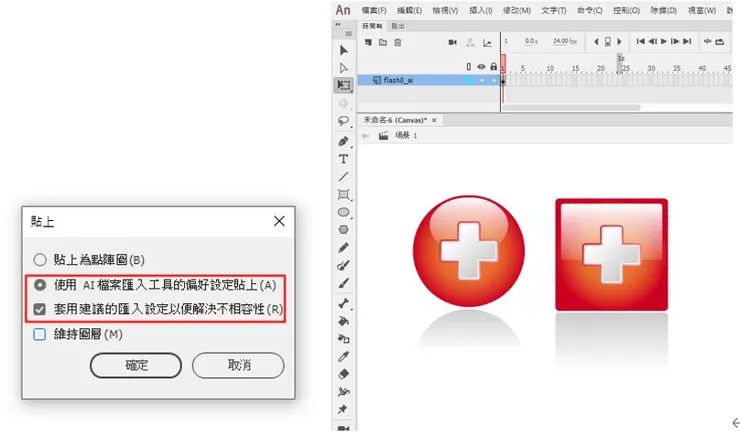This screenshot has height=440, width=740.
Task: Go to last frame playback button
Action: pos(687,42)
